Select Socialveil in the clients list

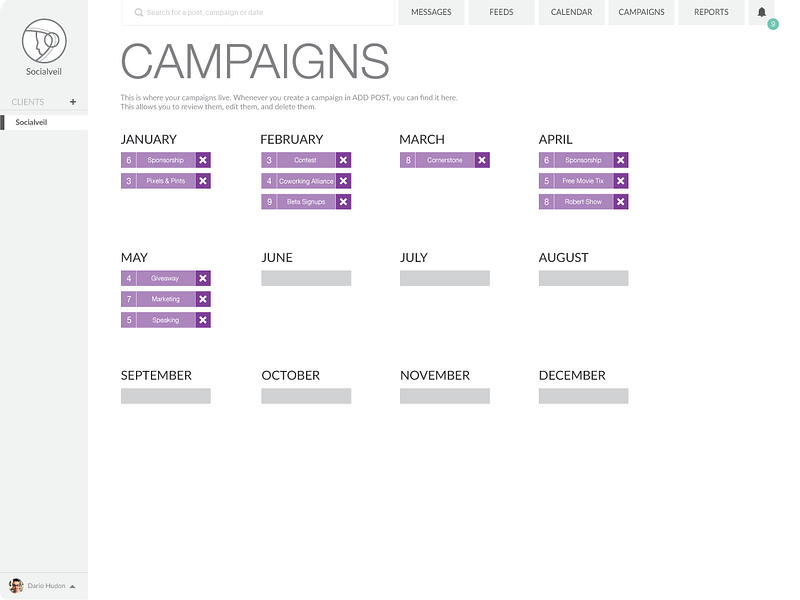click(x=33, y=121)
